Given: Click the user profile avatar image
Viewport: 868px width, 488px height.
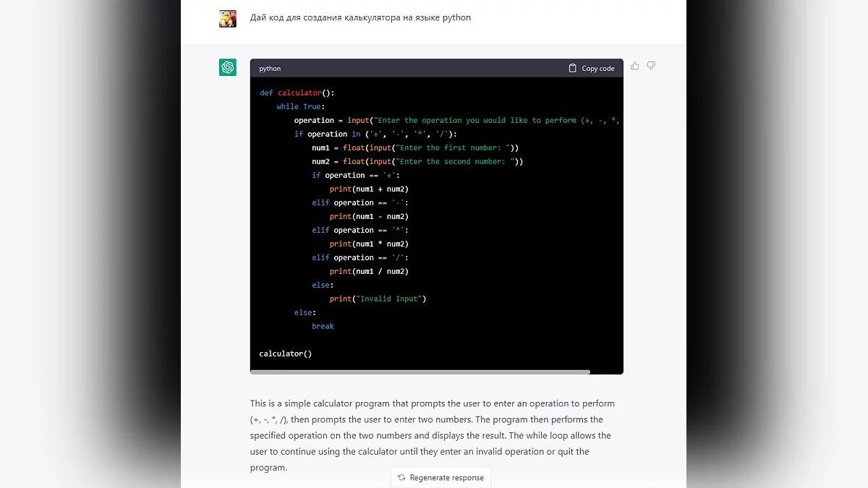Looking at the screenshot, I should tap(228, 19).
